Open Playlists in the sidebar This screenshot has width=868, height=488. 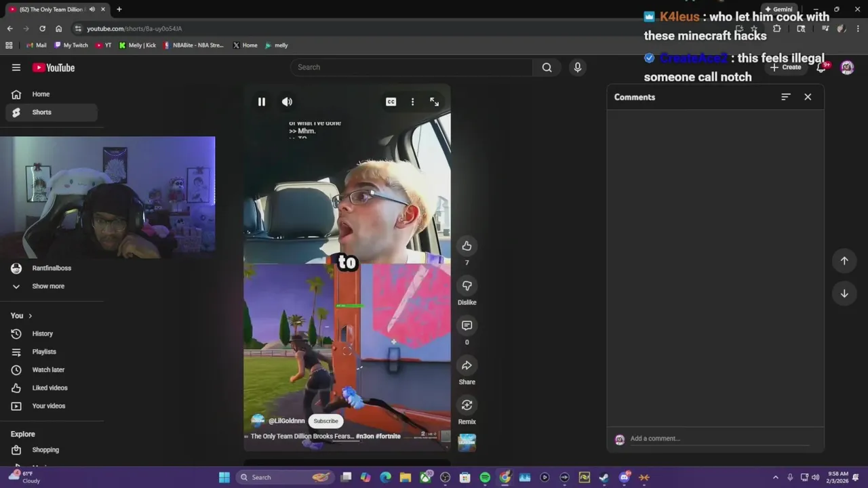click(x=51, y=352)
